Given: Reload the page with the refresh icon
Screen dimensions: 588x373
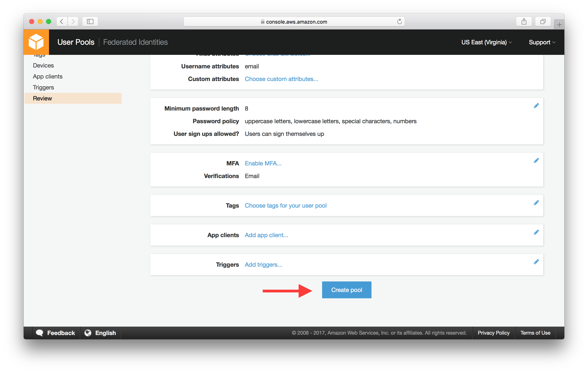Looking at the screenshot, I should click(399, 22).
